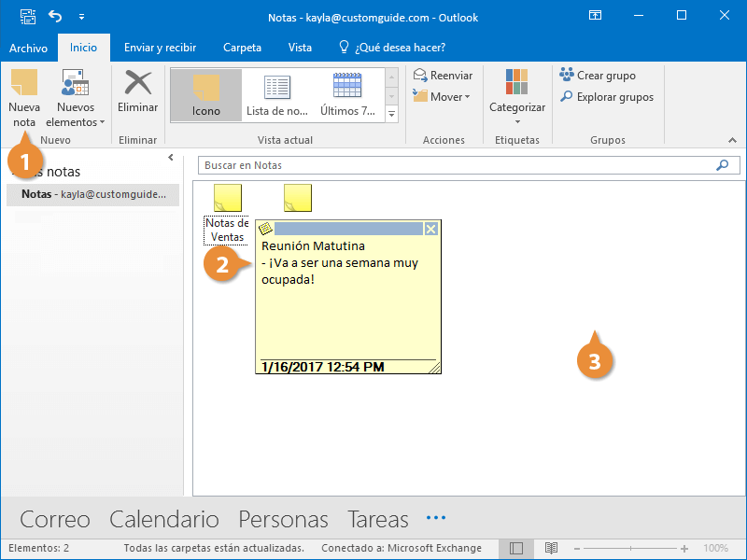This screenshot has height=560, width=747.
Task: Click the Eliminar delete icon
Action: click(x=138, y=84)
